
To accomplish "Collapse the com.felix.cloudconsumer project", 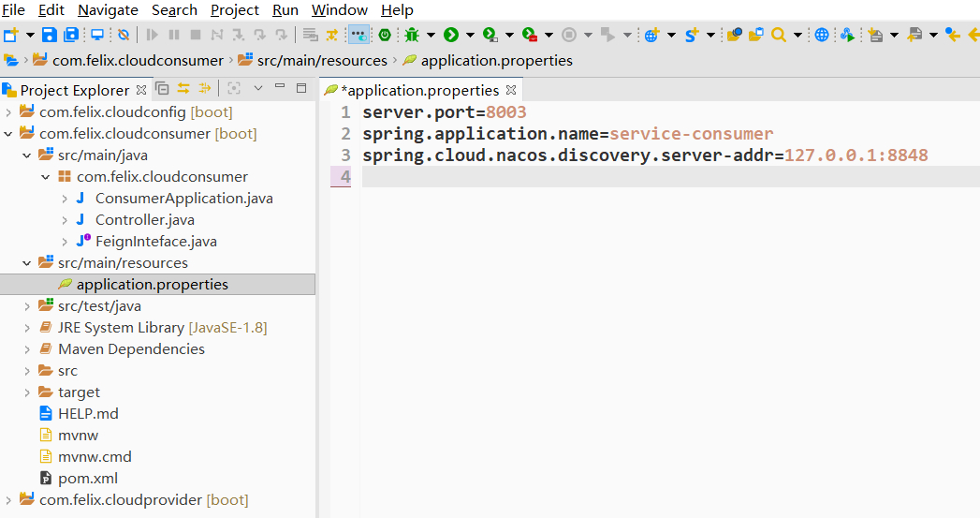I will 8,134.
